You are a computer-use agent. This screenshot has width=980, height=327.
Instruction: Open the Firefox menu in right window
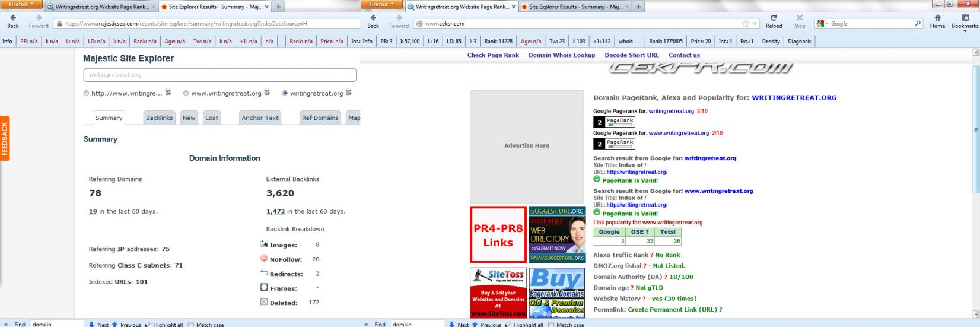381,4
